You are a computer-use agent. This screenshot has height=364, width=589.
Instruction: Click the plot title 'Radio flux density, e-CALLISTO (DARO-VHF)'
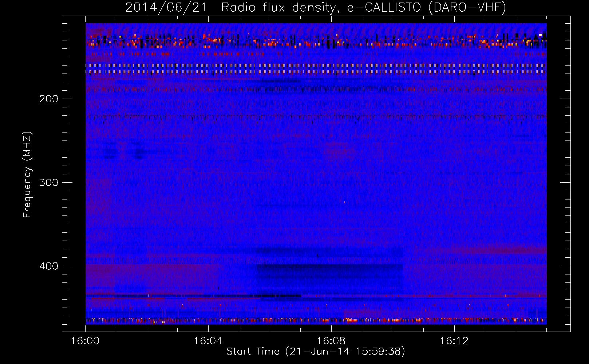(x=363, y=7)
